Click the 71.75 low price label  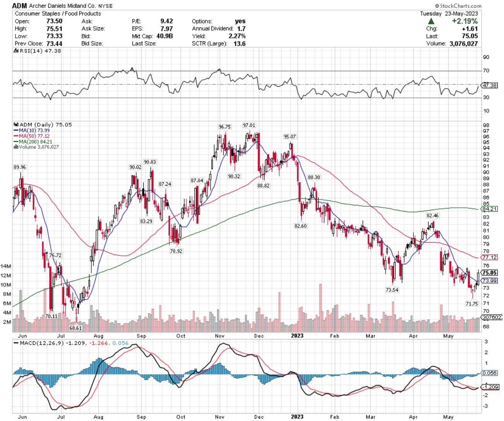(x=472, y=304)
